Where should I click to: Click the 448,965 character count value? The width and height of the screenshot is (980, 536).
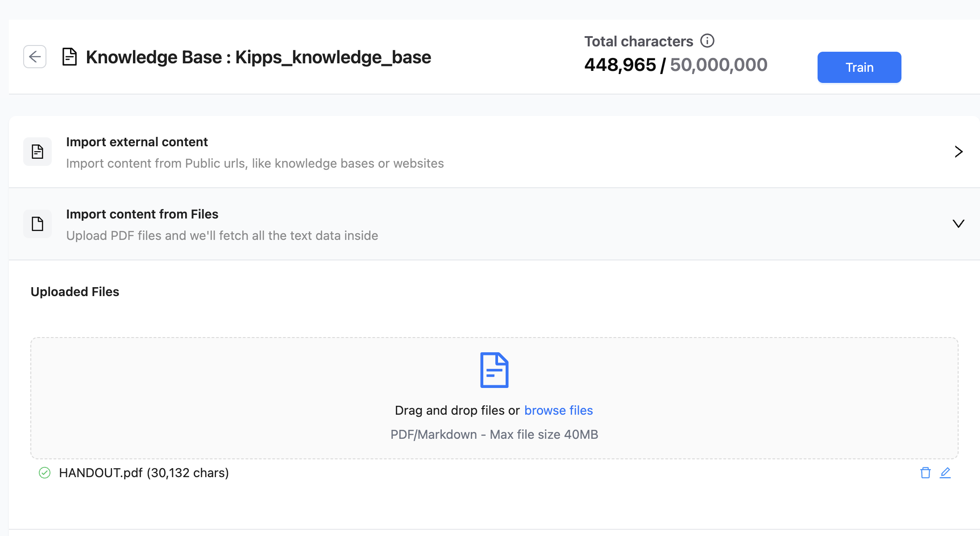[620, 65]
